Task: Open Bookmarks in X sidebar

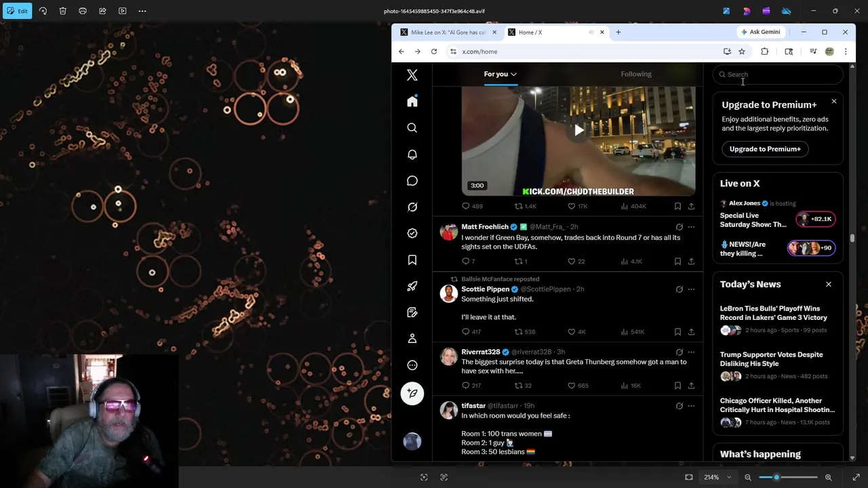Action: coord(412,260)
